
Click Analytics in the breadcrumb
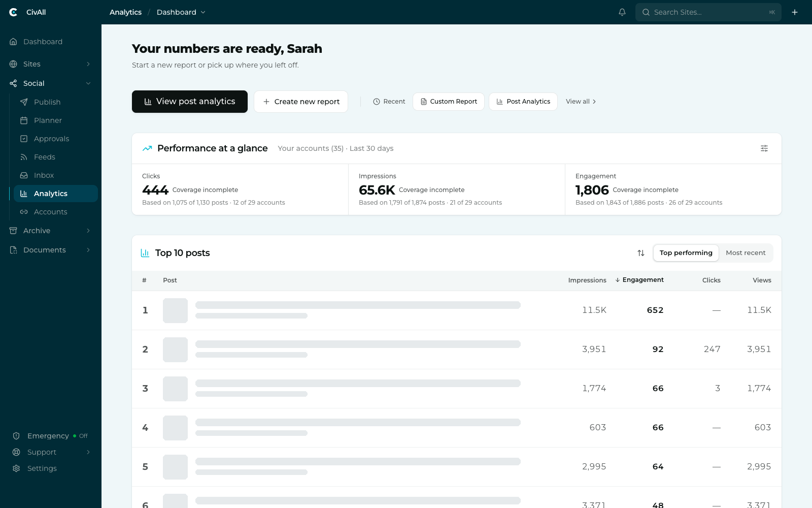tap(125, 12)
